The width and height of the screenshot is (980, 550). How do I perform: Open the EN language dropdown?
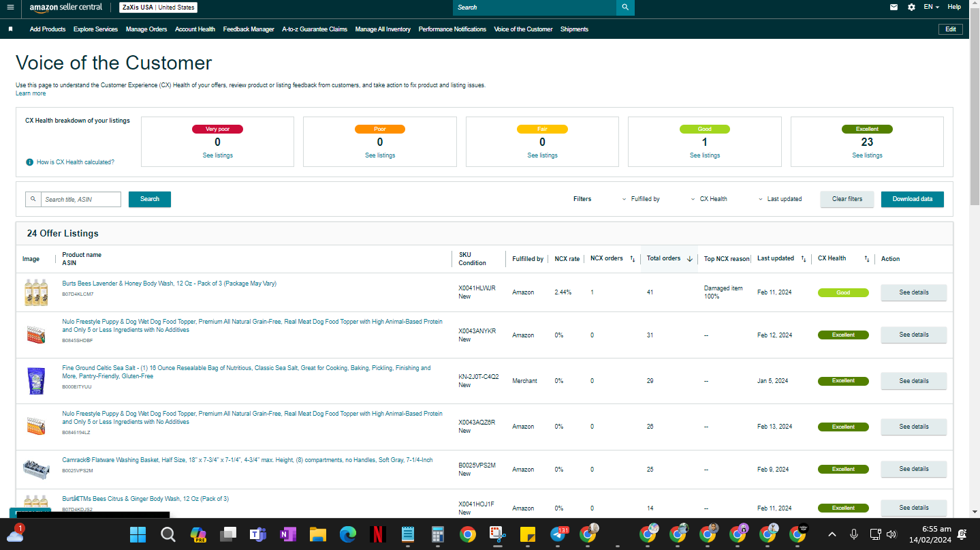point(931,7)
